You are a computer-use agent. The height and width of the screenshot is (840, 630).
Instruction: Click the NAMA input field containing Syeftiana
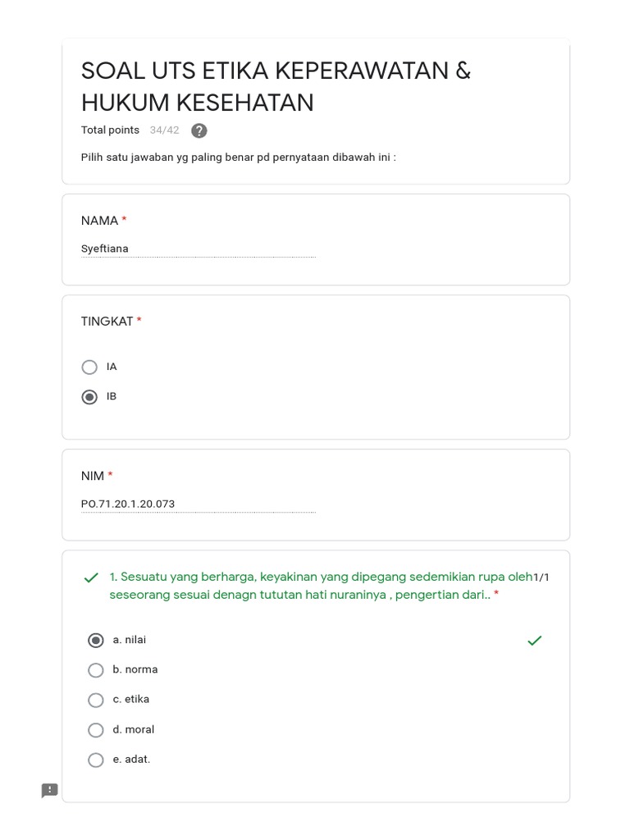pyautogui.click(x=198, y=249)
